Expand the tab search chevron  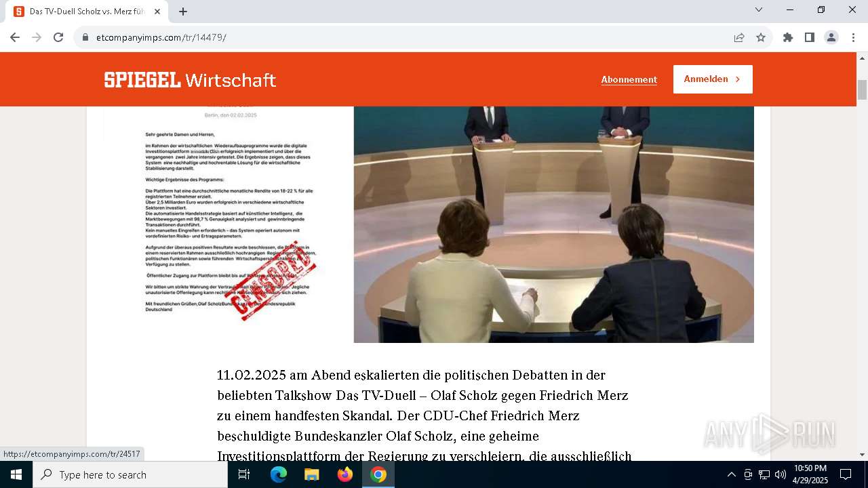tap(759, 9)
